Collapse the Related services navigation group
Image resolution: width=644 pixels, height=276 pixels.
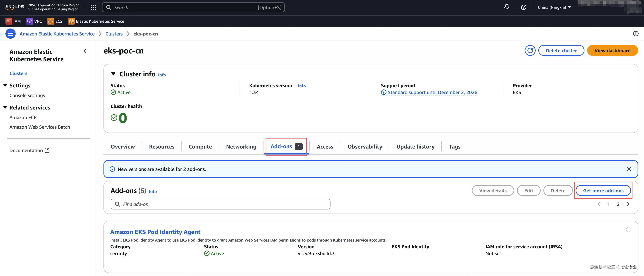(5, 108)
